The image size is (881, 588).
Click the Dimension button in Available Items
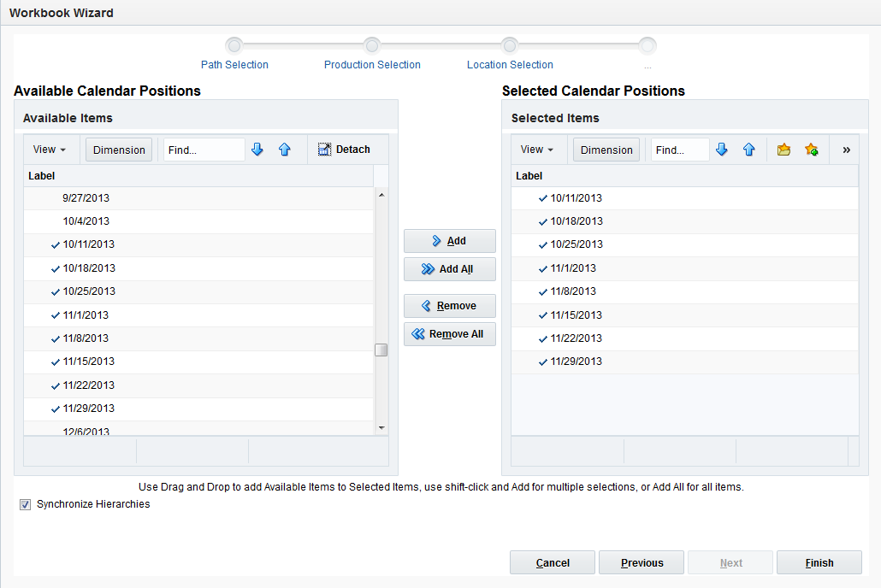click(119, 150)
